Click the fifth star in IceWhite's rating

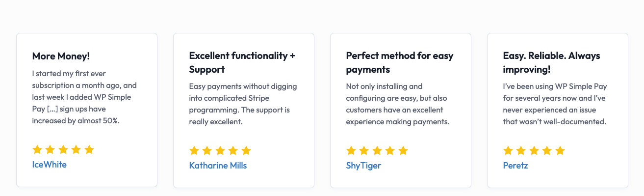[x=89, y=150]
